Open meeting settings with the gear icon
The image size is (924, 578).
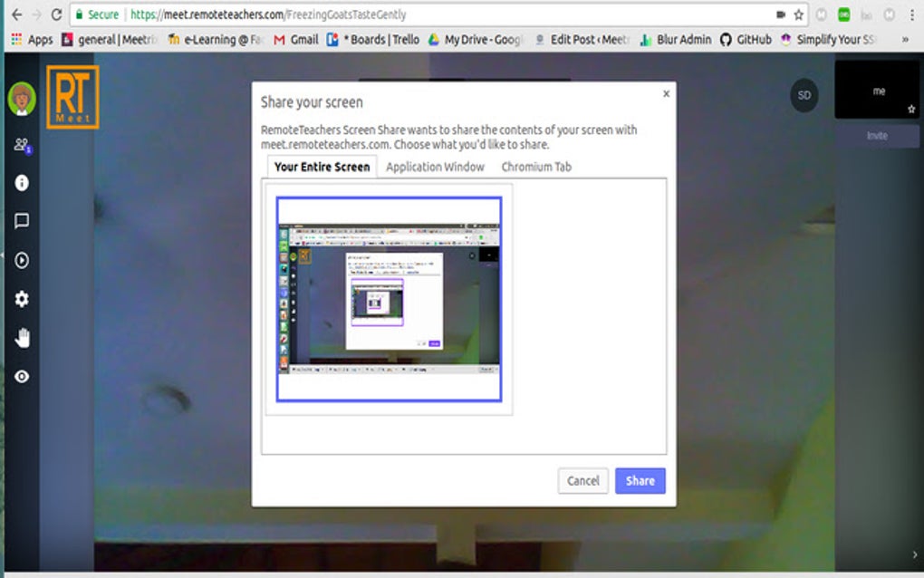pyautogui.click(x=21, y=299)
